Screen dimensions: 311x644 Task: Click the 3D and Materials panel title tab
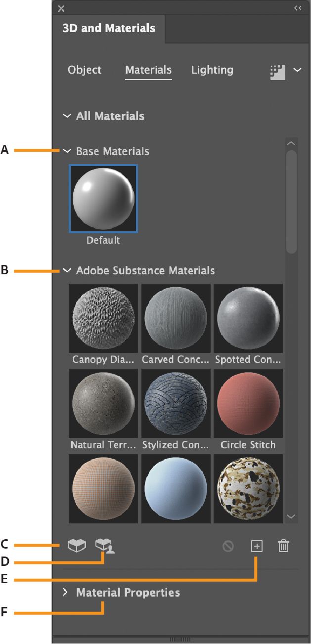(109, 28)
